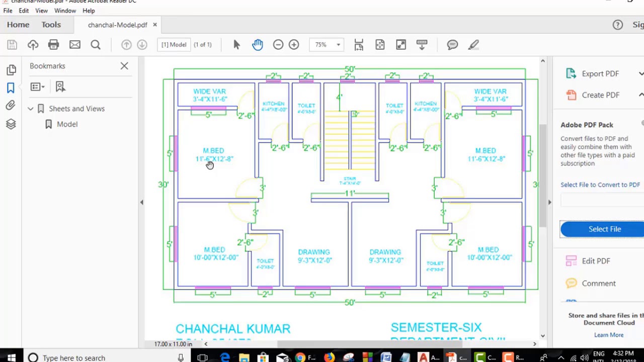Click the Windows search box
644x362 pixels.
(x=106, y=357)
